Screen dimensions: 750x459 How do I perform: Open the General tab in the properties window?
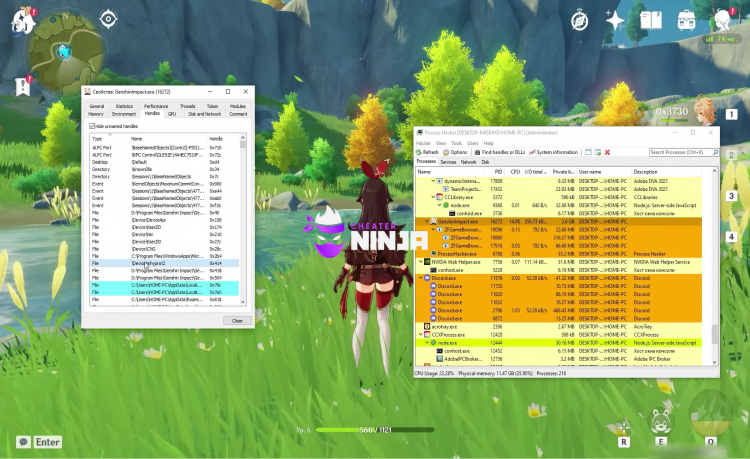[x=97, y=106]
